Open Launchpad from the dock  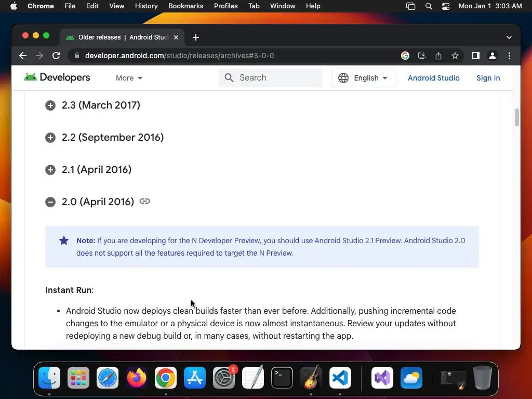click(78, 378)
